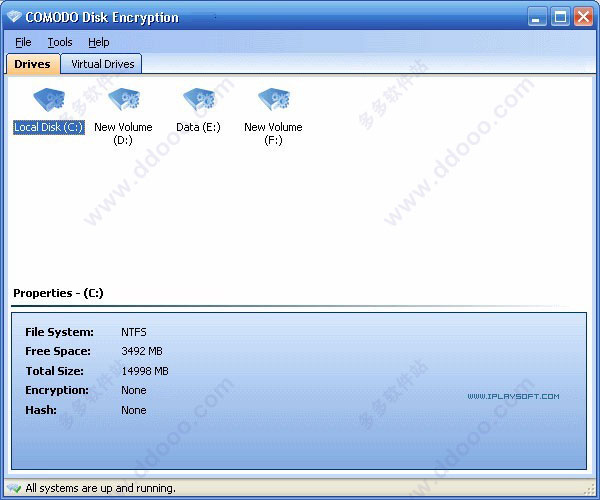Image resolution: width=600 pixels, height=500 pixels.
Task: Click the Hash: label
Action: (x=41, y=410)
